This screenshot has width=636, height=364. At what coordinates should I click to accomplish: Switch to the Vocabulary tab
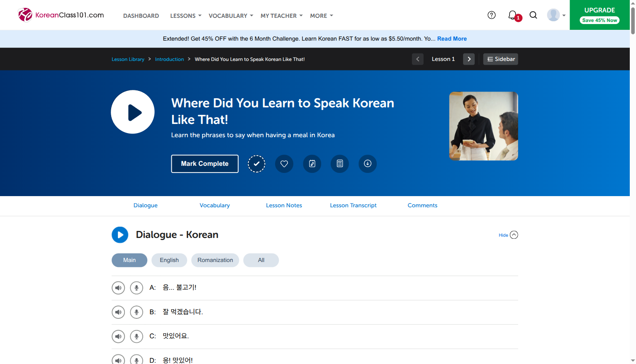[214, 206]
